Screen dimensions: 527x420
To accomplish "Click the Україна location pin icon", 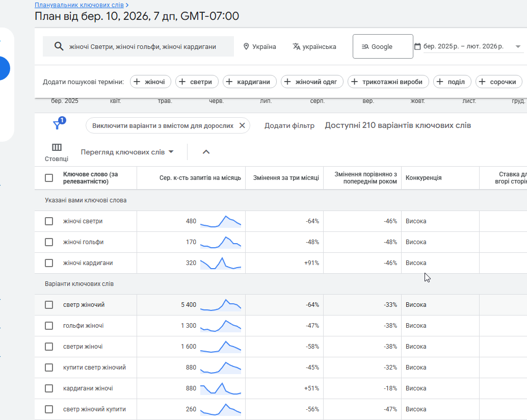I will 247,46.
